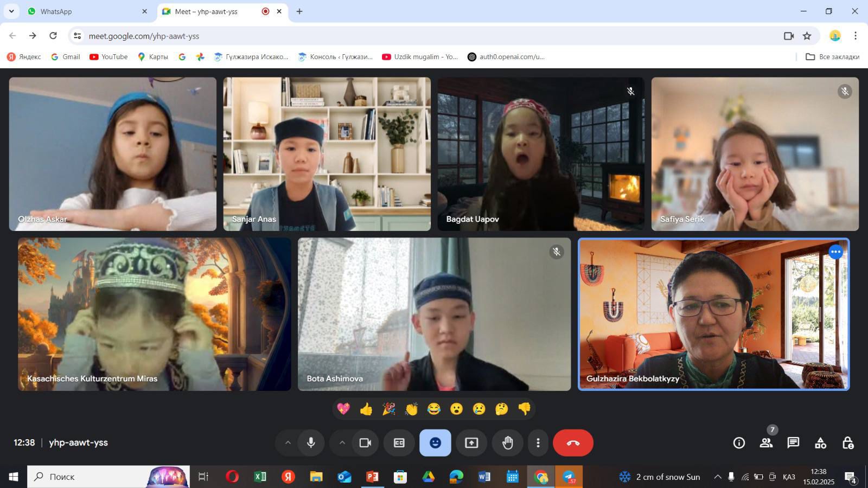Expand video settings arrow beside camera

(x=342, y=443)
